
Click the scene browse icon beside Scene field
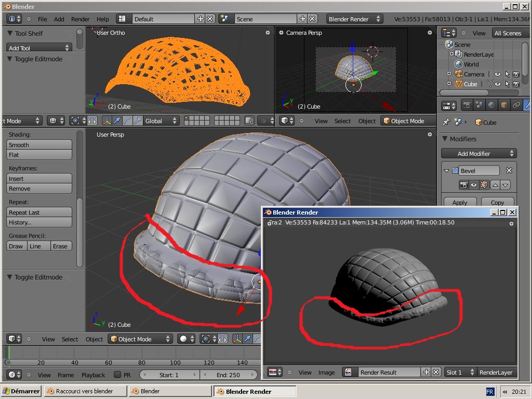[x=224, y=19]
